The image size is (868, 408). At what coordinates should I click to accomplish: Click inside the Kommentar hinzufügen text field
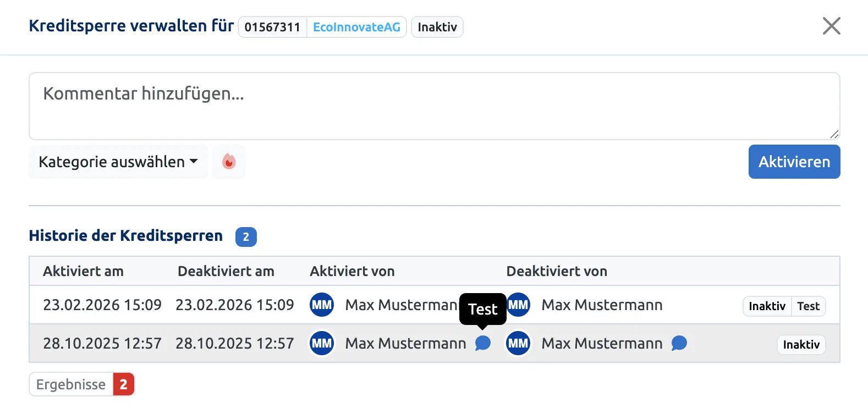(x=435, y=106)
